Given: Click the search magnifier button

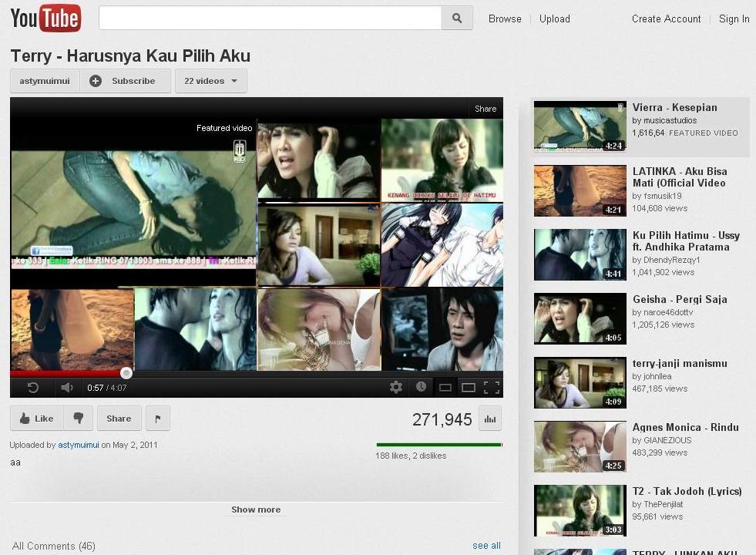Looking at the screenshot, I should click(x=457, y=18).
